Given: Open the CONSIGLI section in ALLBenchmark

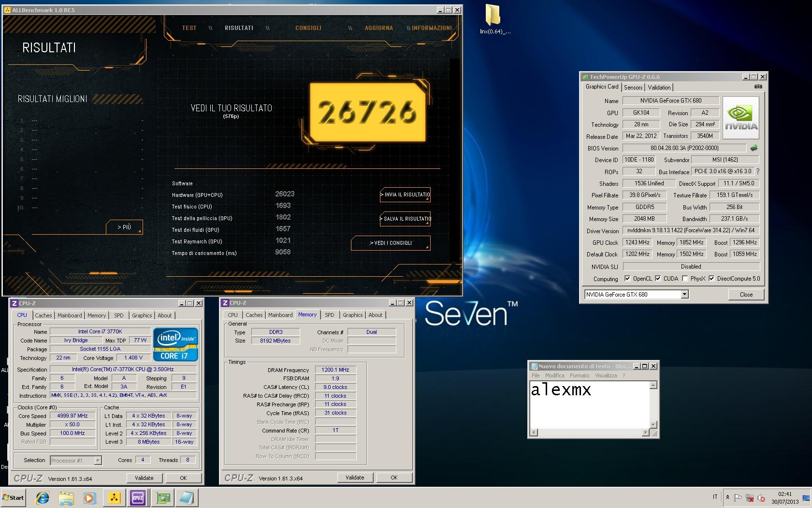Looking at the screenshot, I should pos(308,28).
